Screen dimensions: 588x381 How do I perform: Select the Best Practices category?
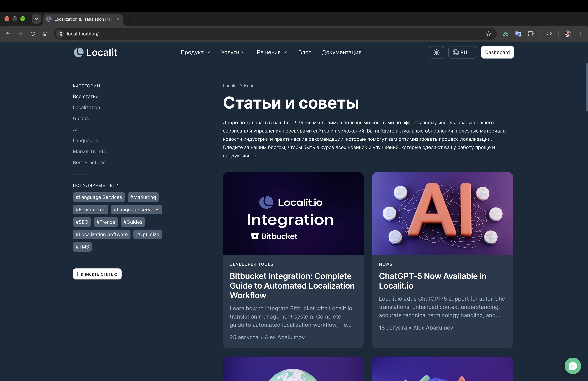89,162
